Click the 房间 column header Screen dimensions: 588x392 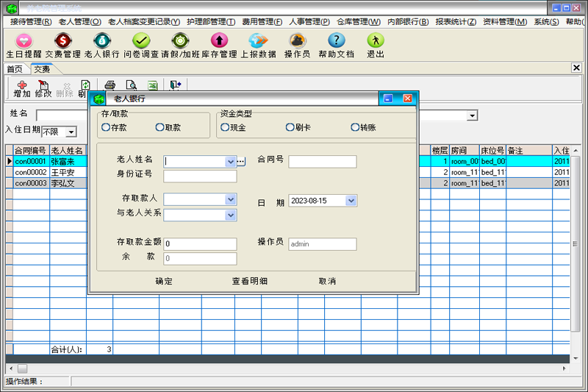(465, 151)
